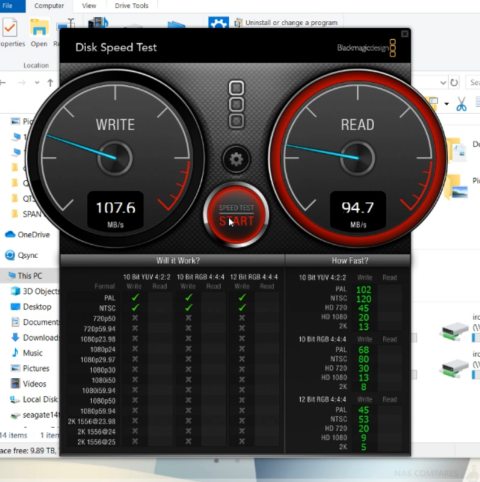480x482 pixels.
Task: Open the Drive Tools ribbon tab
Action: point(132,6)
